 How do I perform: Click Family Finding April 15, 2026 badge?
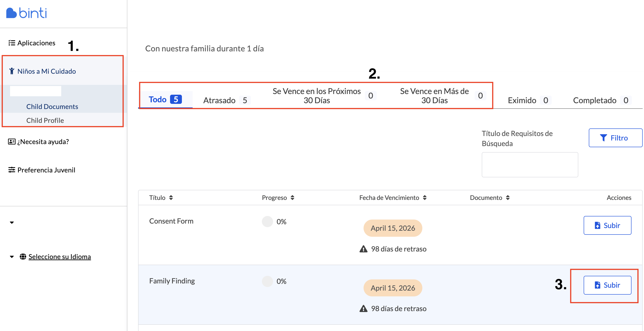pyautogui.click(x=393, y=288)
